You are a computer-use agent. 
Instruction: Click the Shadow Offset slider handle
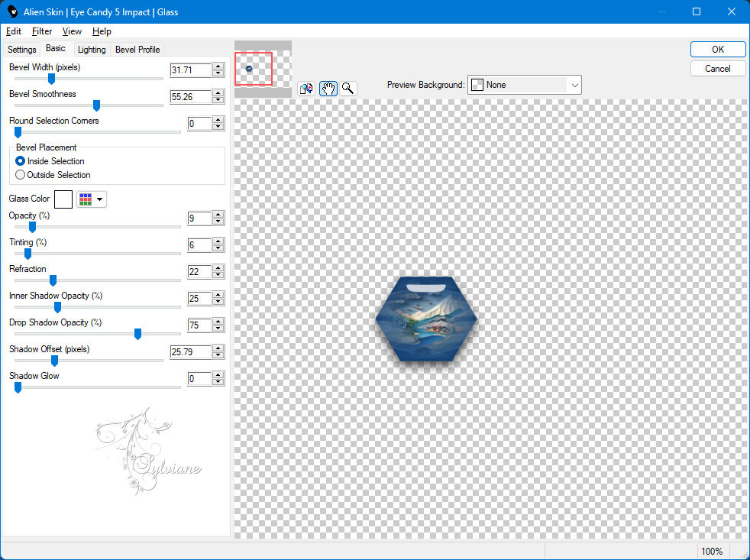pos(54,361)
